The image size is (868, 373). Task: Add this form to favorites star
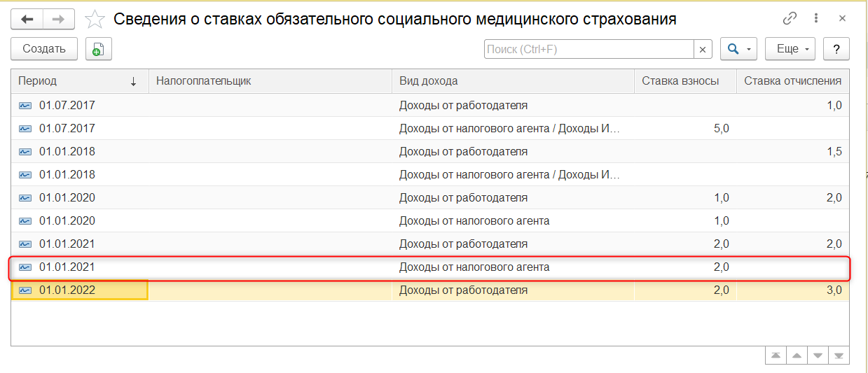click(x=93, y=19)
